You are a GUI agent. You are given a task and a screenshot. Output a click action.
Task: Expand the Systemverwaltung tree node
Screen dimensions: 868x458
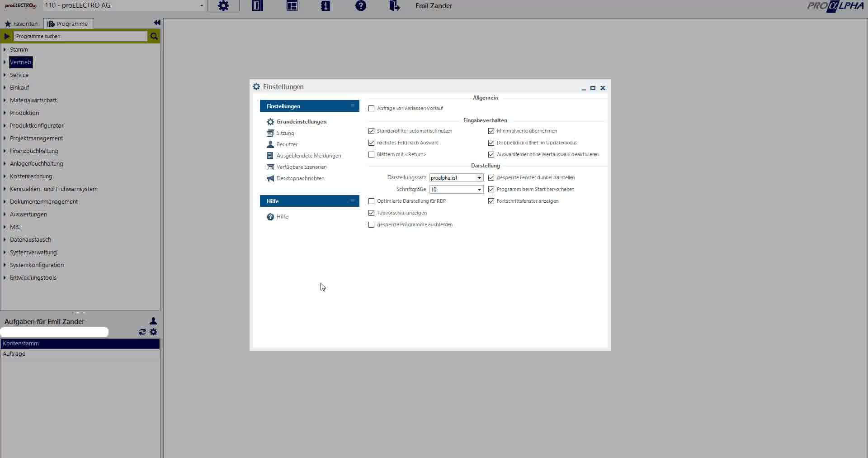tap(5, 253)
